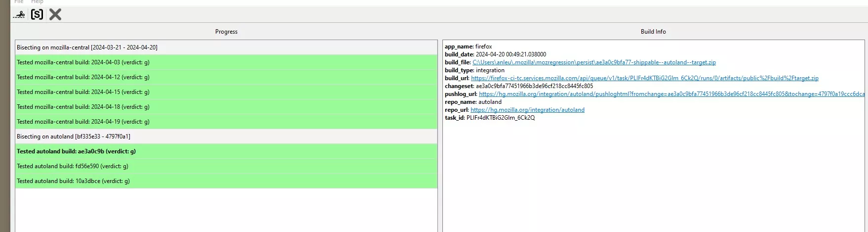Click the task_id PLIFr4dKTBiG2Glm_6Ck2Q value
Viewport: 868px width, 232px height.
[x=501, y=118]
